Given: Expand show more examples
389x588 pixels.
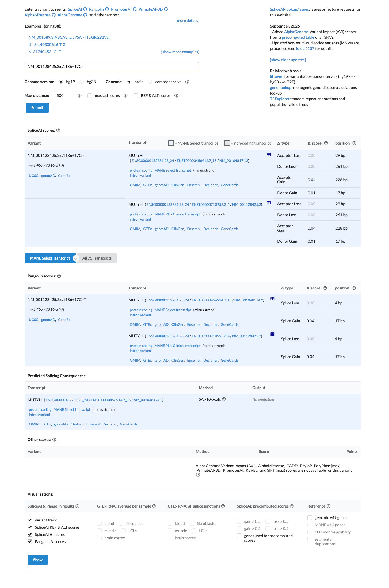Looking at the screenshot, I should (x=180, y=52).
